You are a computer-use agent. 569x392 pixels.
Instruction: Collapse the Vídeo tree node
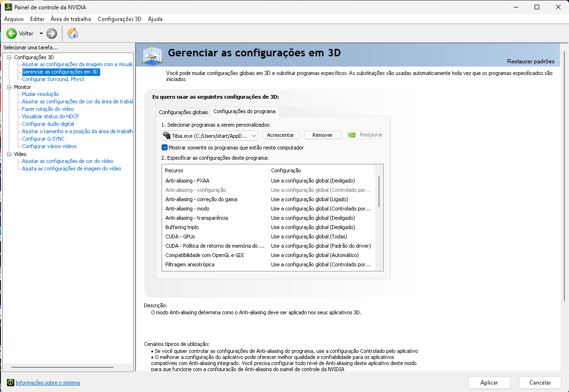click(x=9, y=154)
